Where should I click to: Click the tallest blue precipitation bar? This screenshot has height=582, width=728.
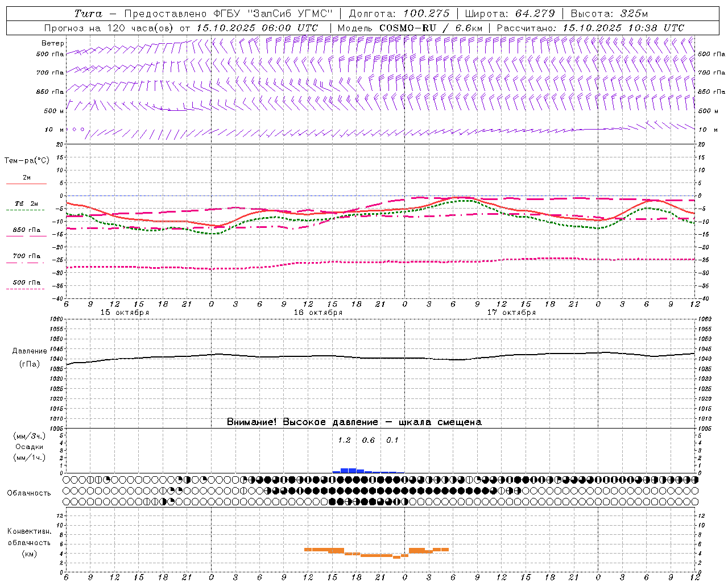[x=348, y=471]
